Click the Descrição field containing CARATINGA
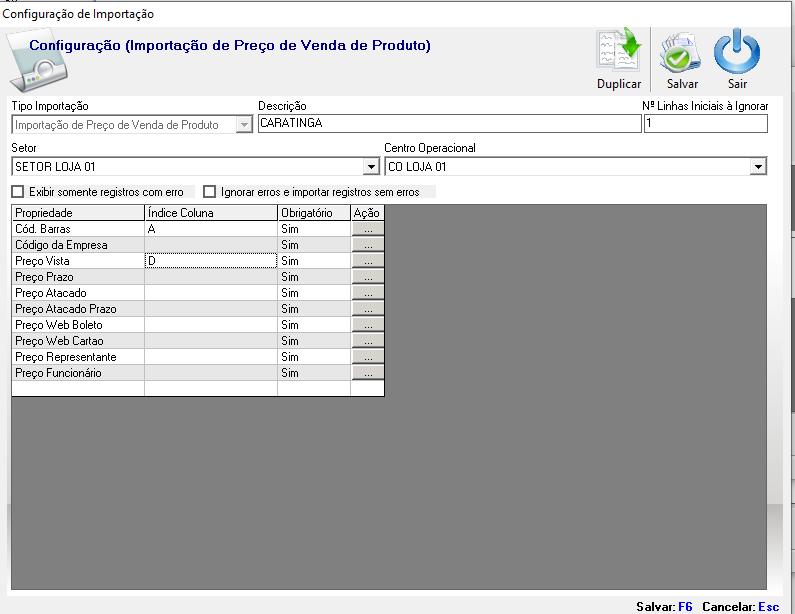Screen dimensions: 795x614 [x=450, y=123]
